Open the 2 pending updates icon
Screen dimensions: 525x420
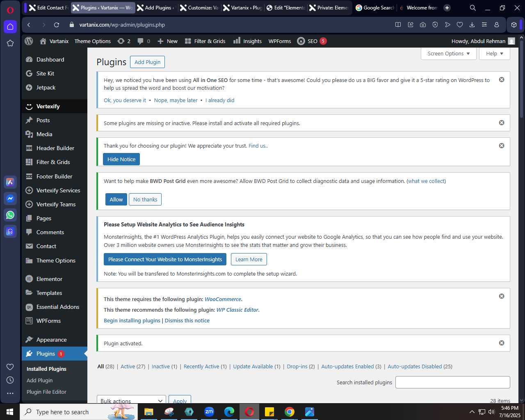[124, 41]
